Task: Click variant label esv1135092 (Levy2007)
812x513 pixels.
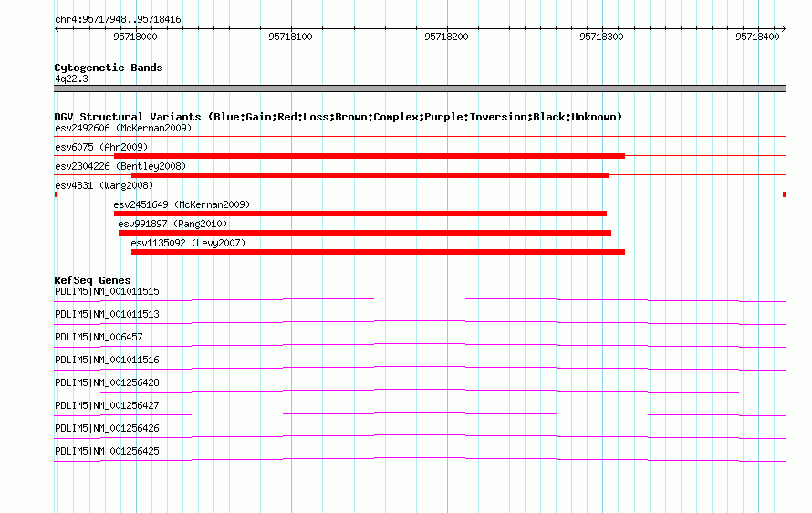Action: pos(189,243)
